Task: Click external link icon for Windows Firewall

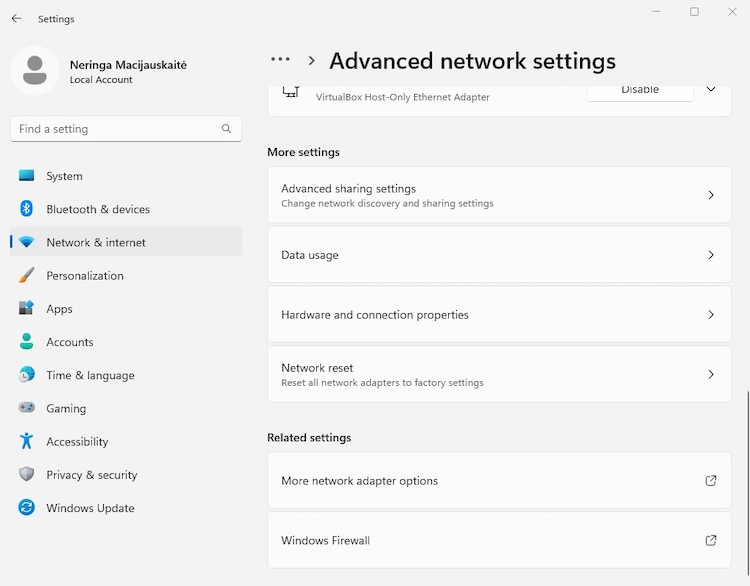Action: pyautogui.click(x=711, y=540)
